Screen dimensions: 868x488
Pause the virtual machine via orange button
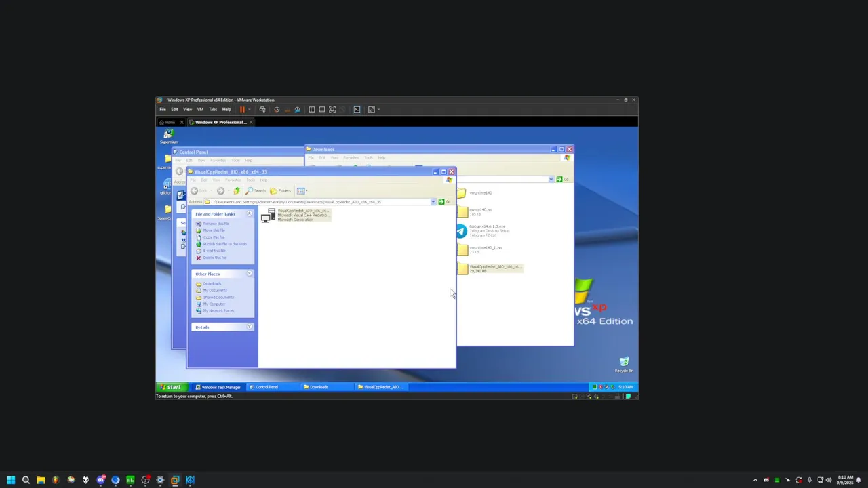(x=242, y=109)
